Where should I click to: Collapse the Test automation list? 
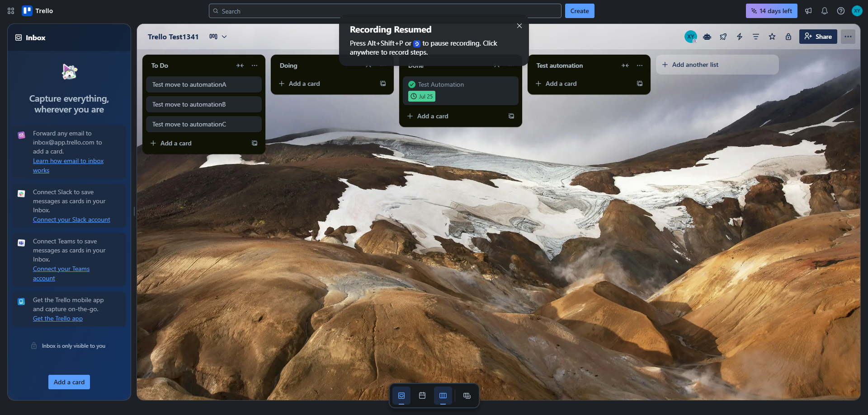pos(625,65)
